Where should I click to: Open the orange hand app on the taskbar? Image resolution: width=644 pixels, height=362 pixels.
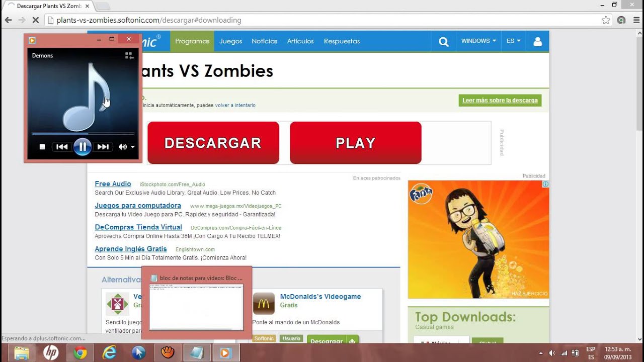tap(168, 353)
